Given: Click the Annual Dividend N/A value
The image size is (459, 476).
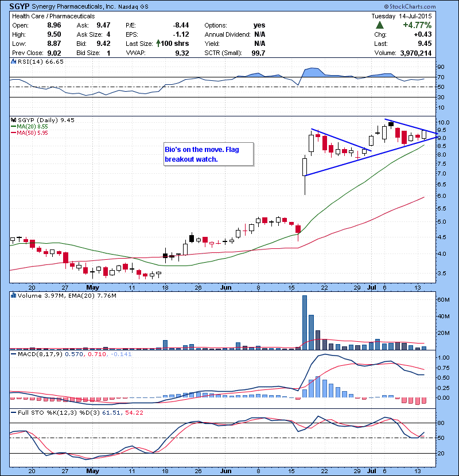Looking at the screenshot, I should pyautogui.click(x=260, y=34).
